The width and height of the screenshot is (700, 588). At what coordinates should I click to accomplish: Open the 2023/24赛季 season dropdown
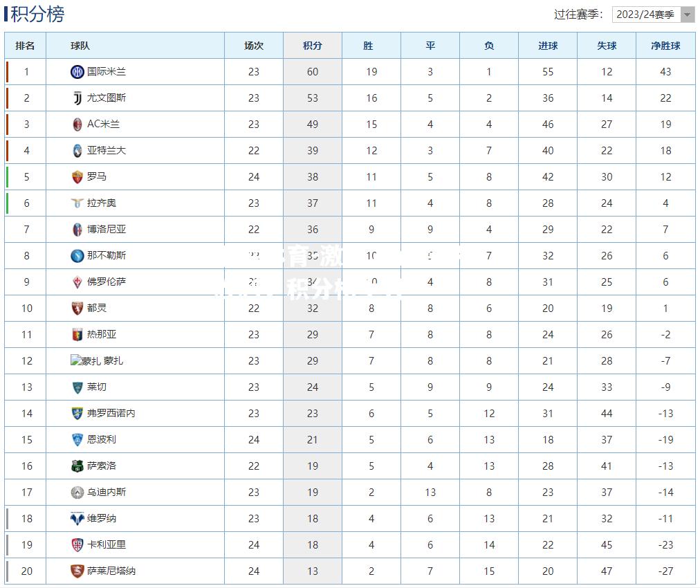coord(654,15)
